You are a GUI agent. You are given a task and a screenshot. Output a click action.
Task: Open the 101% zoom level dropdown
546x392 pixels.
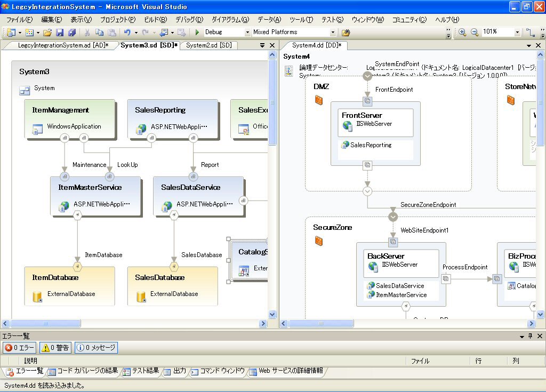[517, 32]
